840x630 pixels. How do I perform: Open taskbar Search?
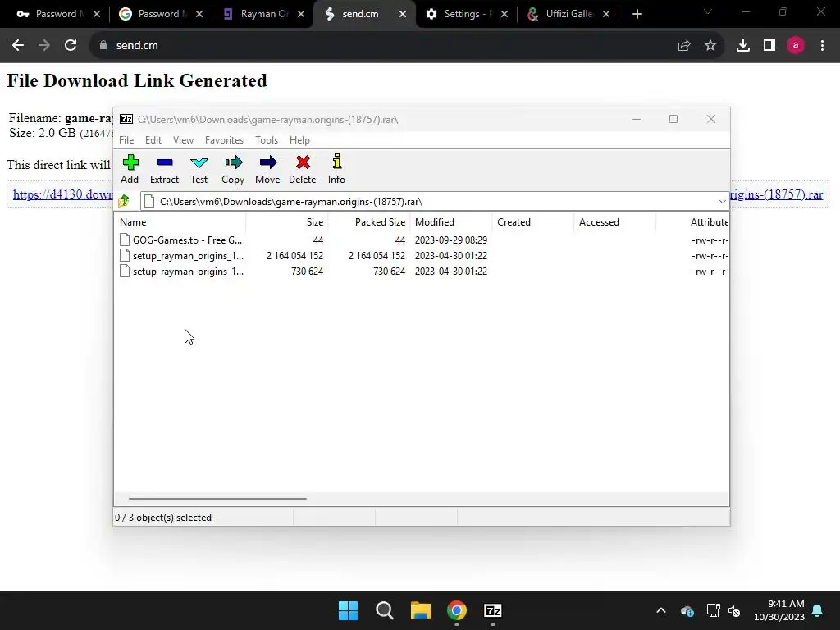384,610
